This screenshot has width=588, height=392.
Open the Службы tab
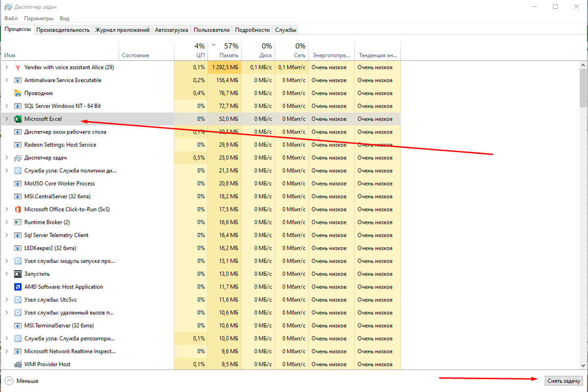pyautogui.click(x=286, y=30)
